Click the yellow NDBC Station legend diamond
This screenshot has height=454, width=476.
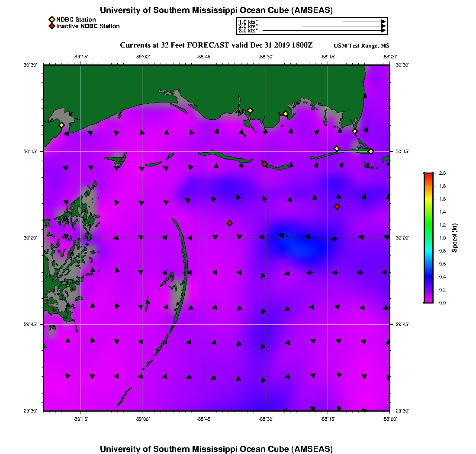pyautogui.click(x=51, y=19)
